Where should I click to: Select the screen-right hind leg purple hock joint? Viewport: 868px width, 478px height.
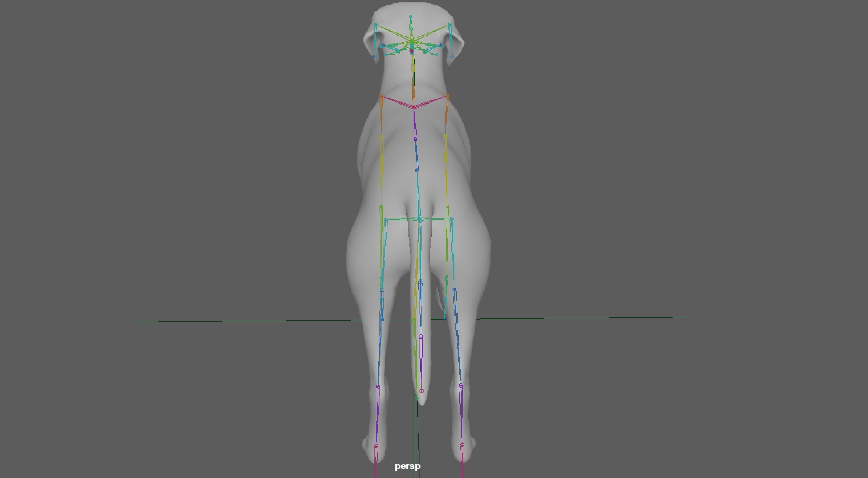tap(461, 386)
